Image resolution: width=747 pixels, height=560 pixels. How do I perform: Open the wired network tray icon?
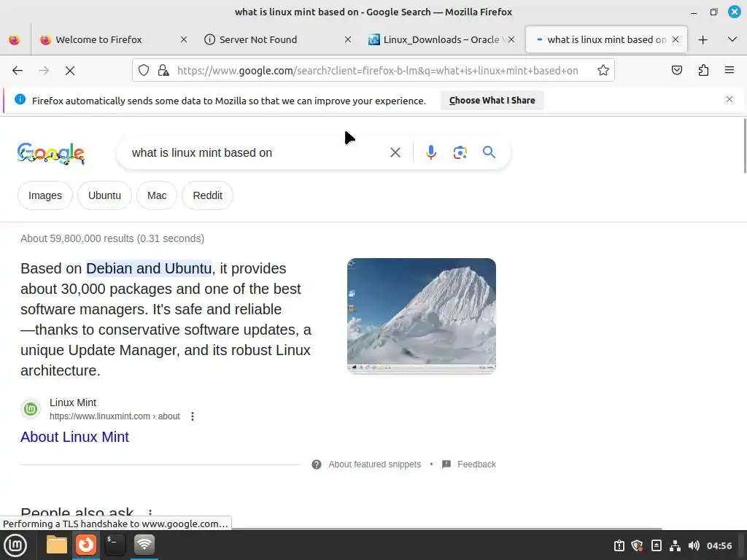[675, 545]
